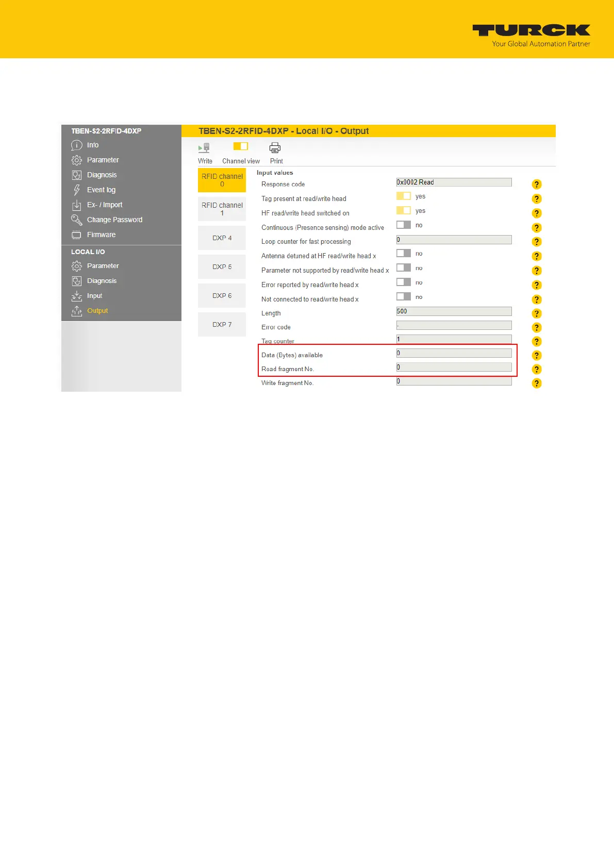Show help for Read fragment No.
The width and height of the screenshot is (614, 868).
537,369
